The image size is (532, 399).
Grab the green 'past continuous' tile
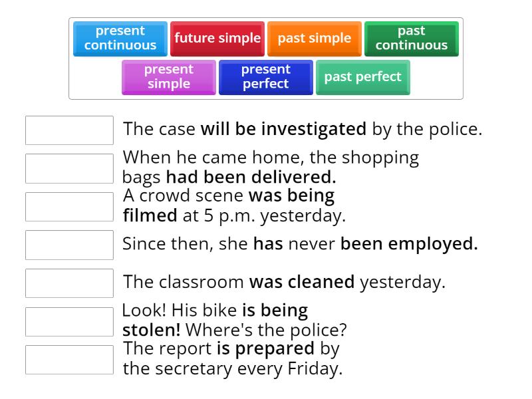point(412,38)
